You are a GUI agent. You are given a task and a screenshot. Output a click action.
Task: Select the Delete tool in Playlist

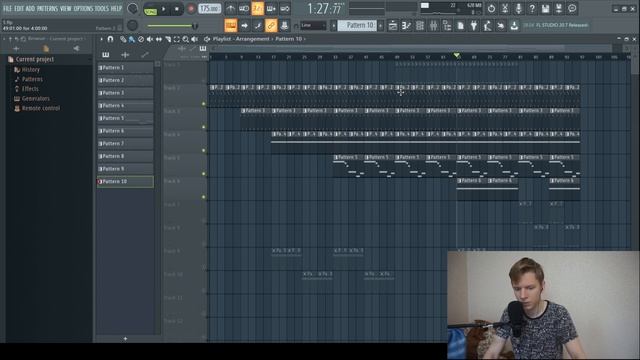(141, 39)
